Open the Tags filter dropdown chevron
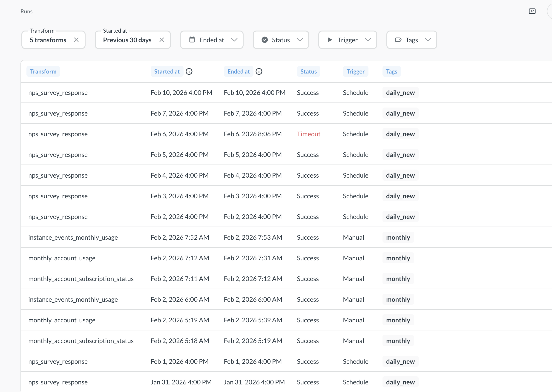Viewport: 552px width, 392px height. pyautogui.click(x=428, y=40)
